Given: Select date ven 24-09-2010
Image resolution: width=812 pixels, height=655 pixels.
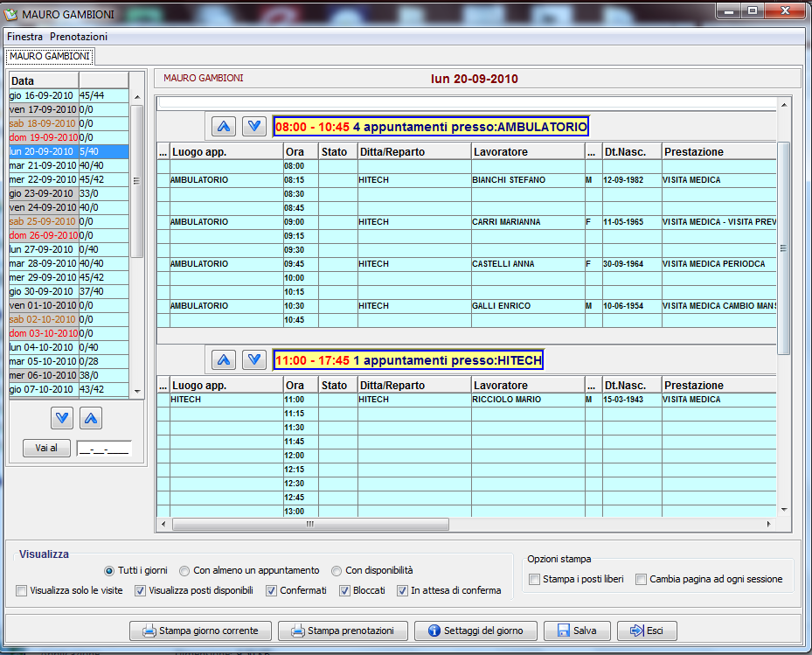Looking at the screenshot, I should (69, 207).
